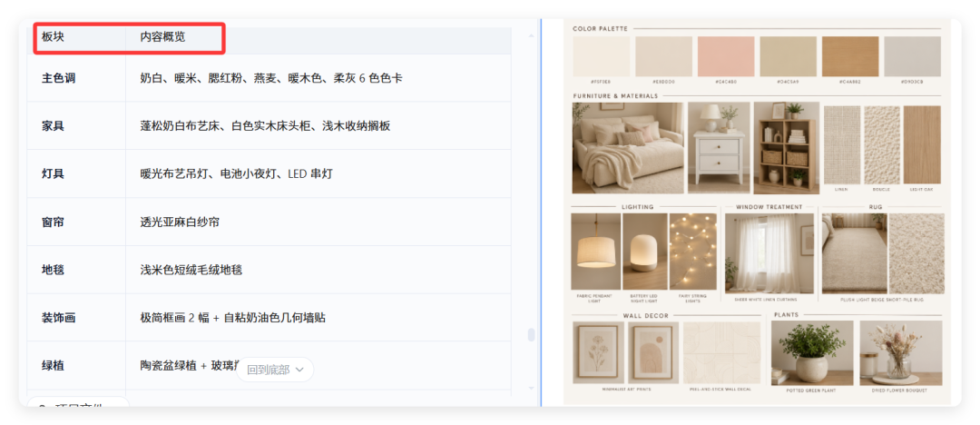This screenshot has width=980, height=425.
Task: Click the potted green plant image
Action: 812,352
